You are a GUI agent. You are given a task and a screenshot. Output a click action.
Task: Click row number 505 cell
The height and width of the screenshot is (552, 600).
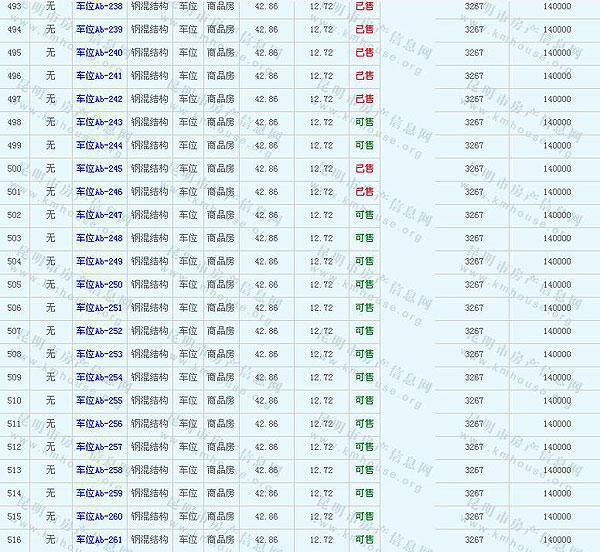14,284
